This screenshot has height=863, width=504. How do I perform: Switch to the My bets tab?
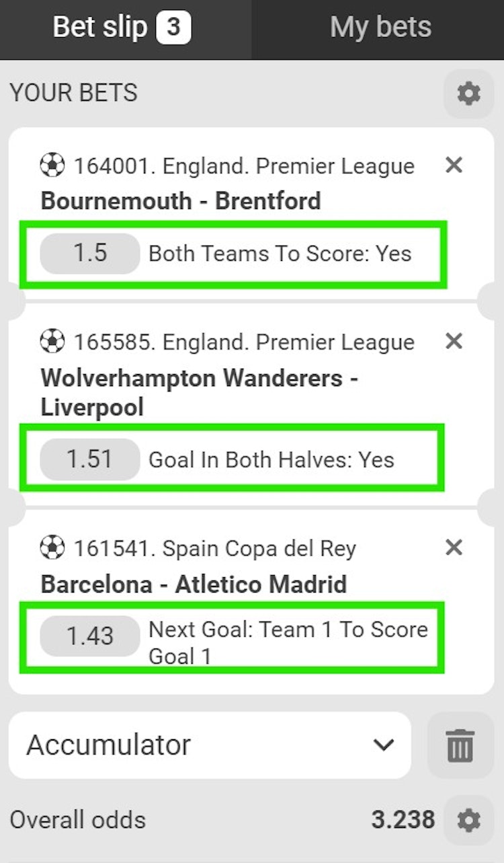click(x=380, y=27)
